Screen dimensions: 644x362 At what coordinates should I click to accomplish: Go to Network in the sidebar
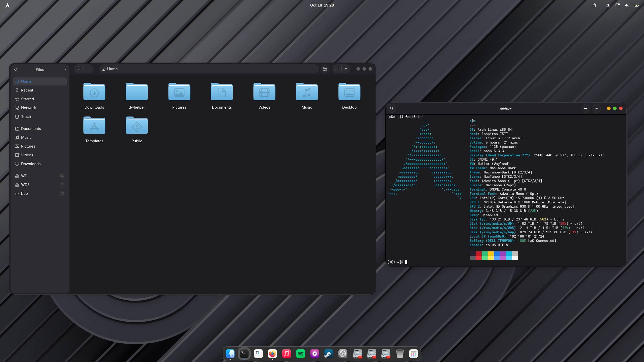click(28, 108)
